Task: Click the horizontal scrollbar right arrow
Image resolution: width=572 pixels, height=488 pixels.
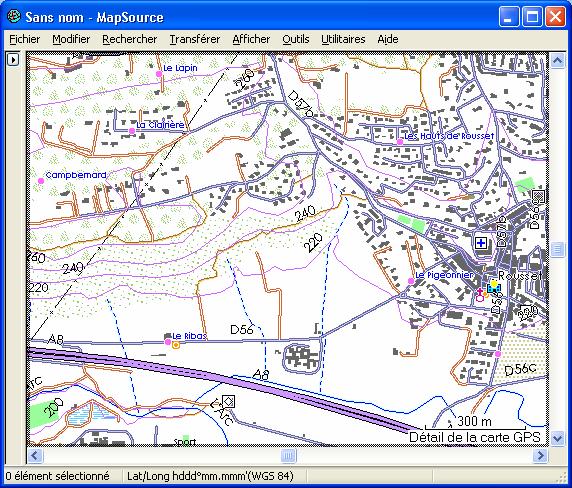Action: point(540,456)
